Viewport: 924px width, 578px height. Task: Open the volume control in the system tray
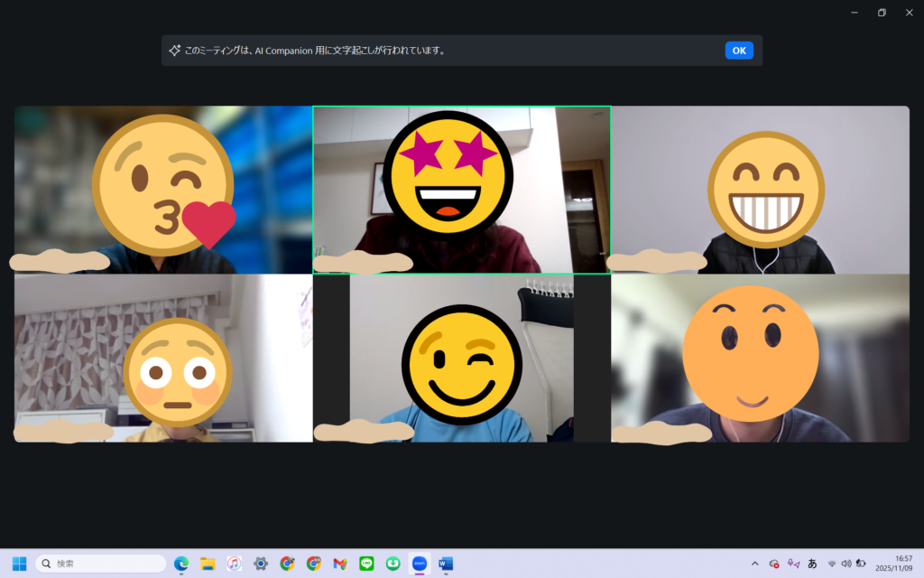pyautogui.click(x=846, y=564)
